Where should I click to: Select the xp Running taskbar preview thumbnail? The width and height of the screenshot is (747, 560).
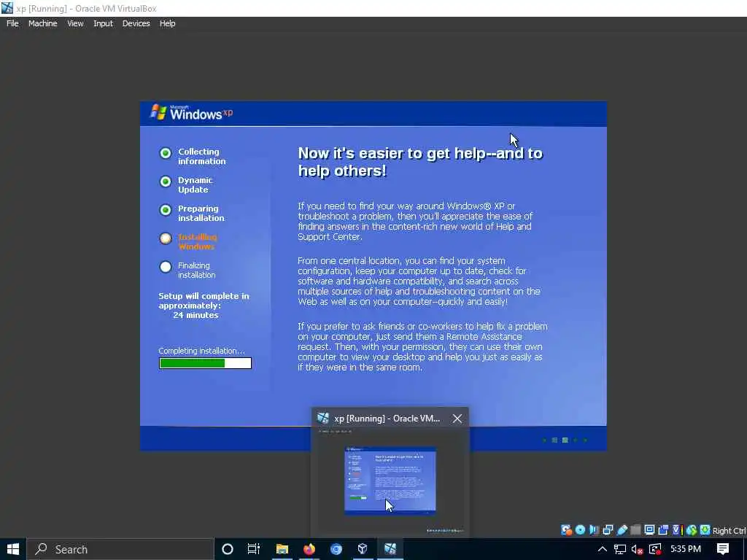coord(390,480)
